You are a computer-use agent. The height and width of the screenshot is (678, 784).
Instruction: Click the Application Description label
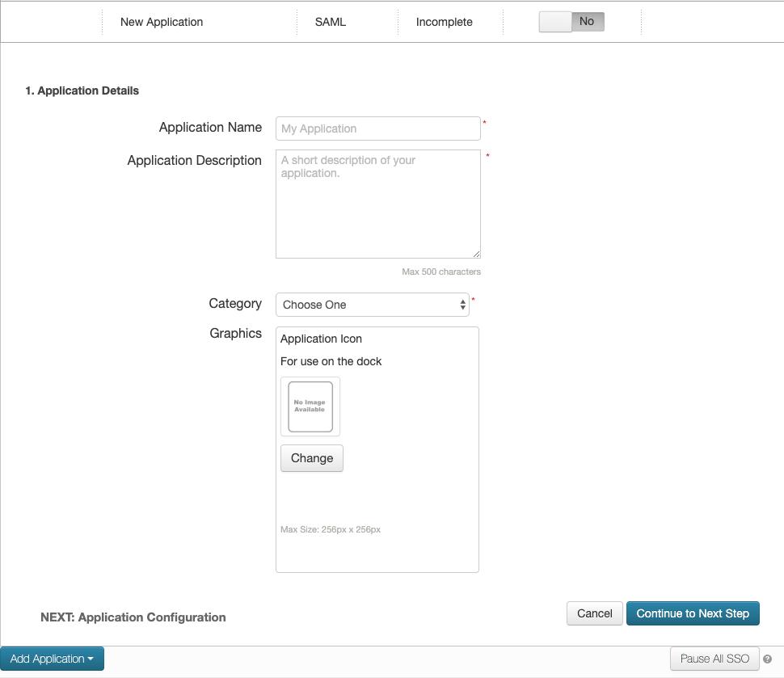(194, 161)
